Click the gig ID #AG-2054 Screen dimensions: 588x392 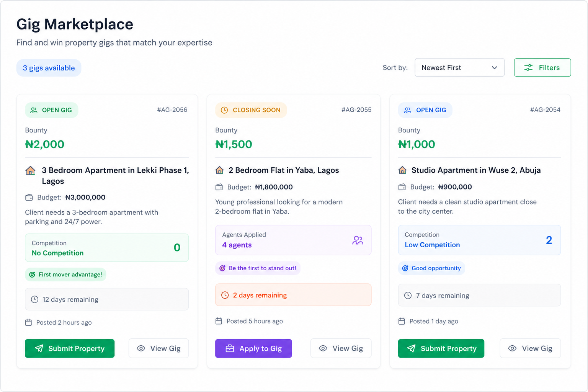545,110
